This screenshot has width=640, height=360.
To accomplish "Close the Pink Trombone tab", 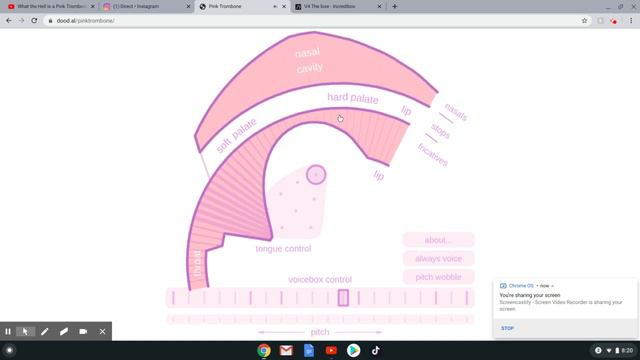I will pos(284,7).
